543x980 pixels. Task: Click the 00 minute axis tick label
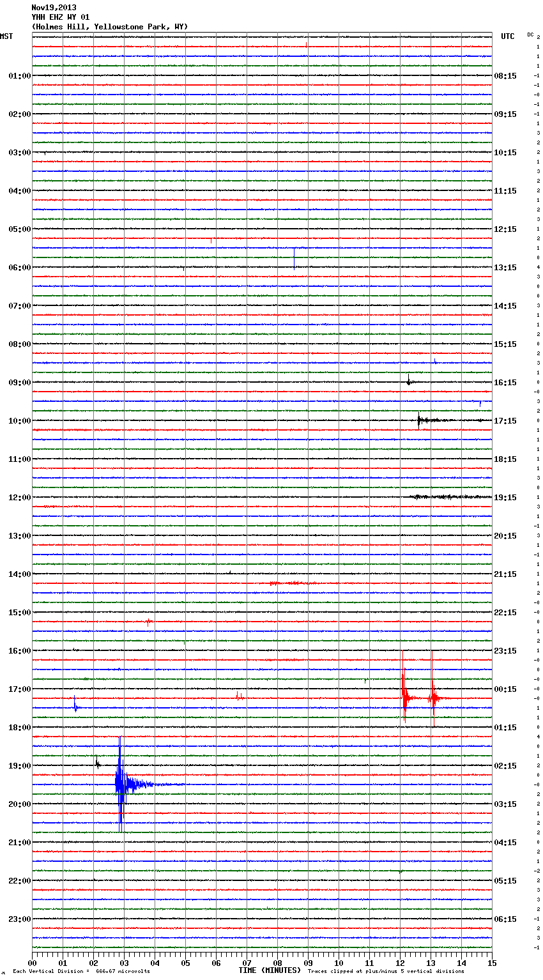click(33, 963)
